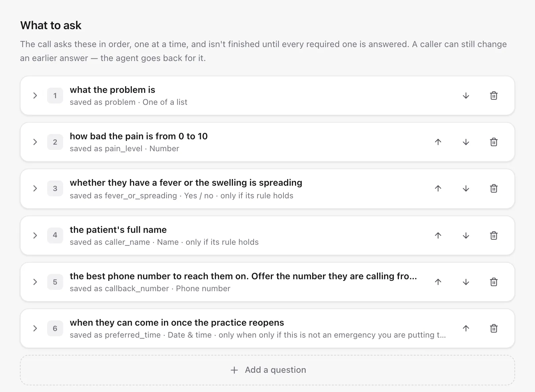The image size is (535, 392).
Task: Delete the 'what the problem is' question
Action: tap(494, 96)
